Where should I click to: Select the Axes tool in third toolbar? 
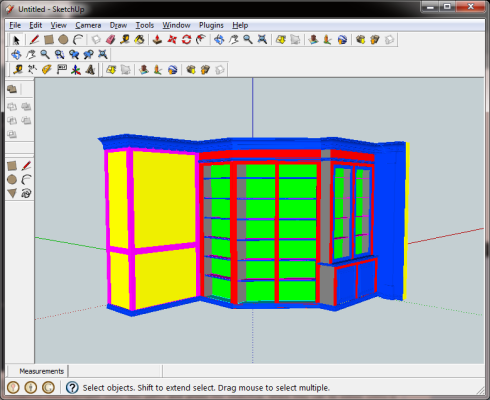[x=76, y=70]
